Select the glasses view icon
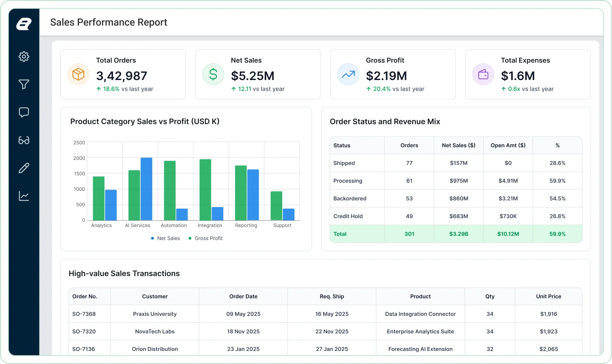612x364 pixels. (24, 140)
